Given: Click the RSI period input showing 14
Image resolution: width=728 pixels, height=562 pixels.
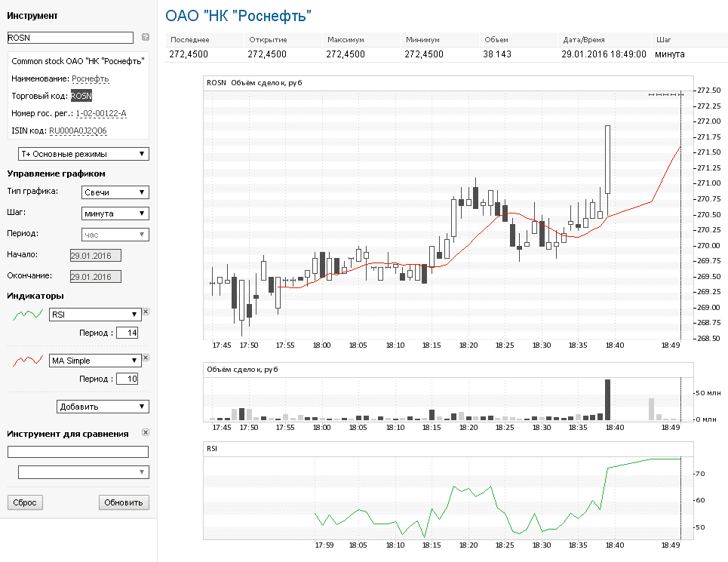Looking at the screenshot, I should tap(127, 333).
